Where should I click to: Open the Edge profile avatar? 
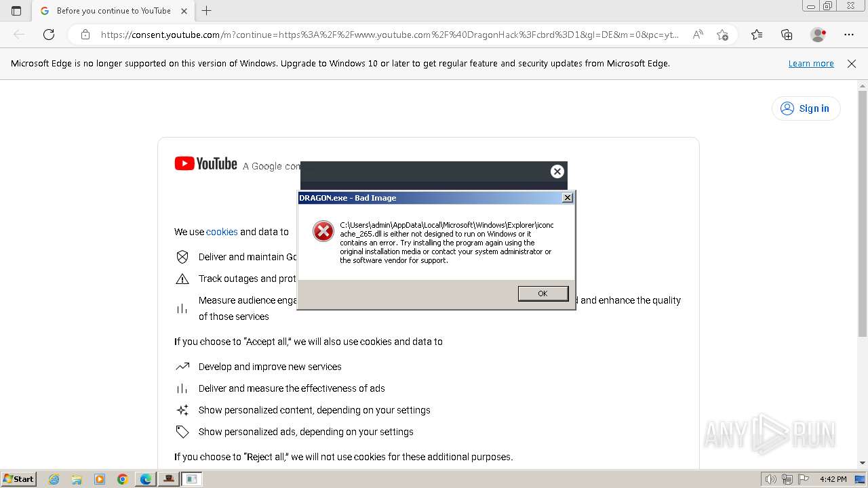click(x=818, y=35)
